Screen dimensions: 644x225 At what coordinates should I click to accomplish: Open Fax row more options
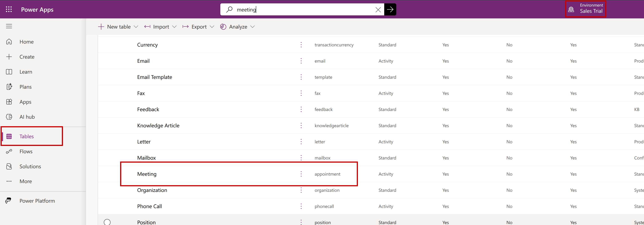coord(301,93)
